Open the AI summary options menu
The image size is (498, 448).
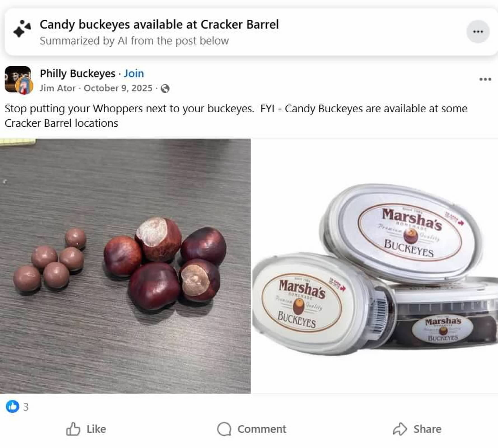pos(478,31)
